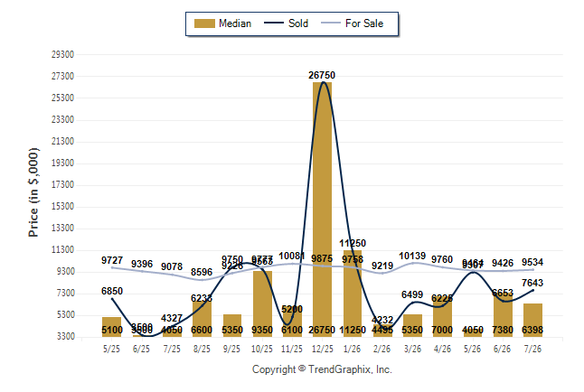Click the Price (in $,000) axis title

coord(33,192)
